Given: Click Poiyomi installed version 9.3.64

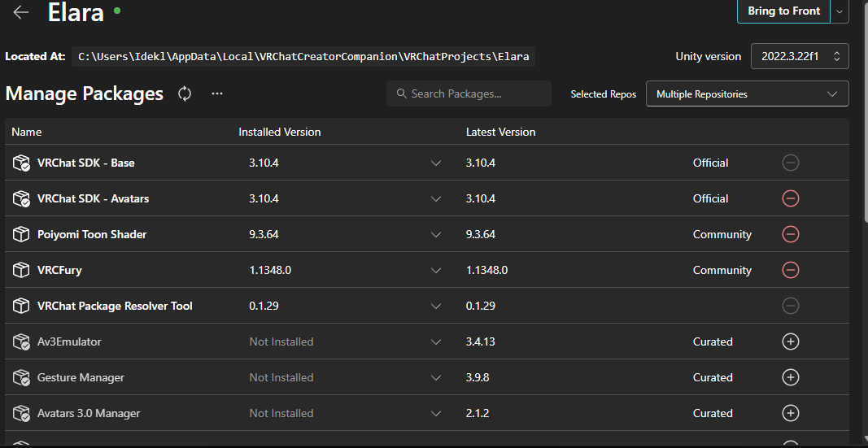Looking at the screenshot, I should point(264,234).
